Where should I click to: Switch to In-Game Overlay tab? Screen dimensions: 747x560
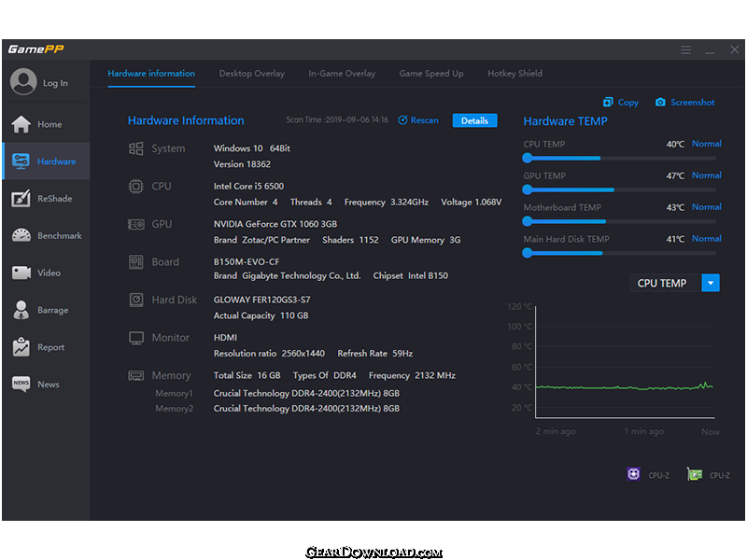point(342,74)
